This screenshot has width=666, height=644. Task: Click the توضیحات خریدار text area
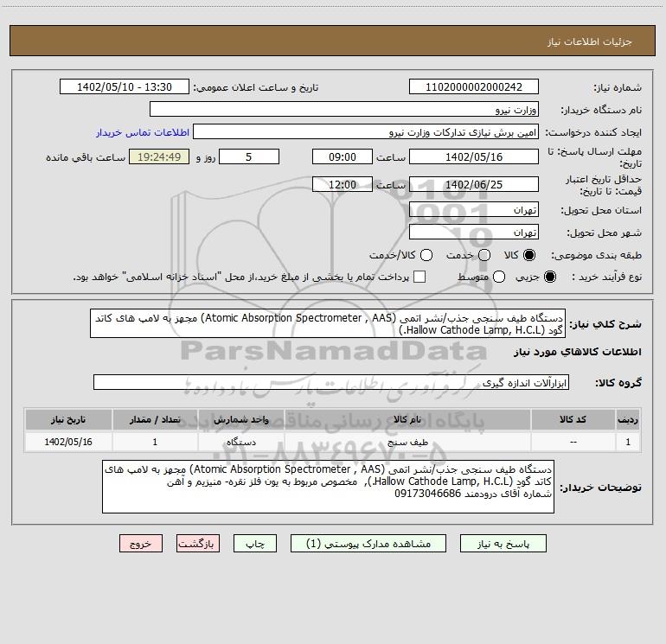point(329,487)
